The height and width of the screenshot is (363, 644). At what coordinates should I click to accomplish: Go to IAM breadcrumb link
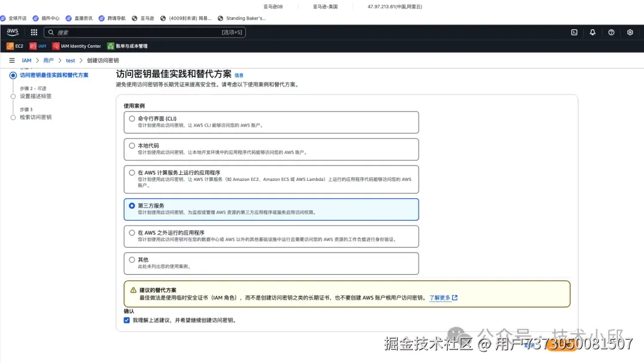point(27,60)
